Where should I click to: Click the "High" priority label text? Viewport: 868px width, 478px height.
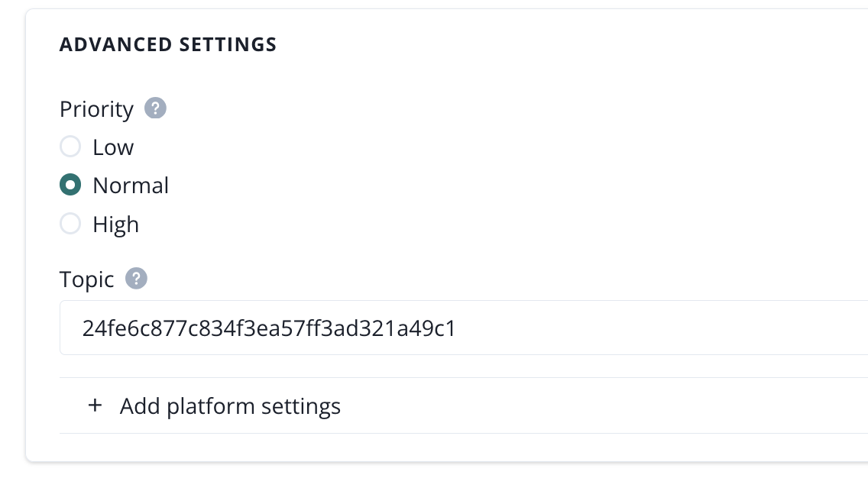(x=115, y=224)
